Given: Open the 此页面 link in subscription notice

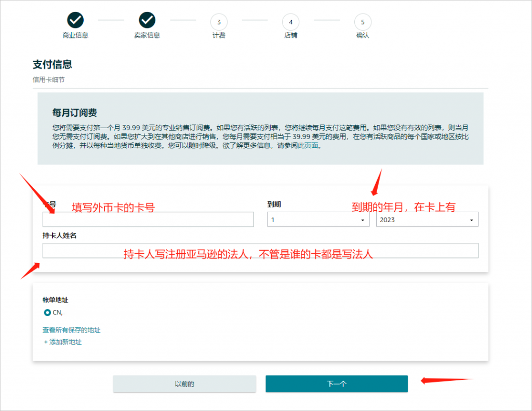Looking at the screenshot, I should [x=308, y=146].
